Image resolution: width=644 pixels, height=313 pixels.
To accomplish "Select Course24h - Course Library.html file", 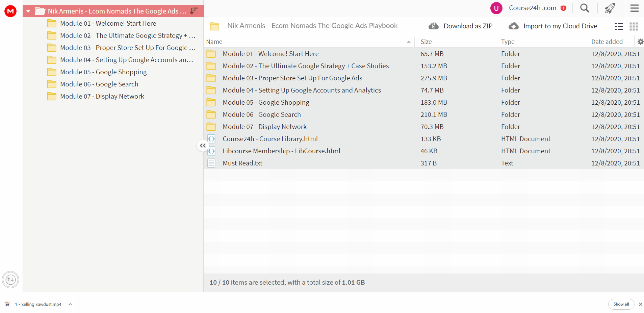I will click(x=270, y=139).
